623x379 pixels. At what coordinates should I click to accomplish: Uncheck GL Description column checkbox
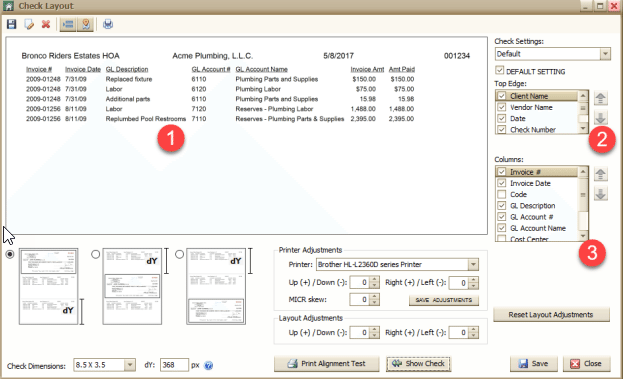(x=501, y=206)
